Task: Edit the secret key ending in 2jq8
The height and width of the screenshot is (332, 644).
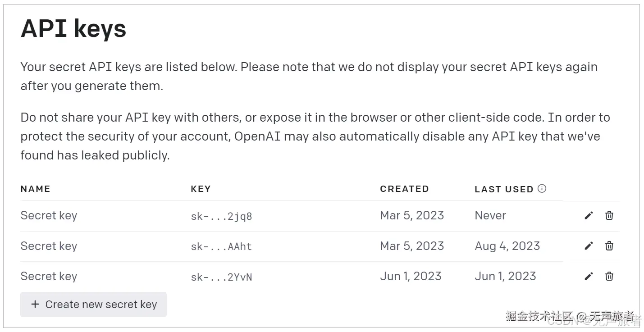Action: coord(588,216)
